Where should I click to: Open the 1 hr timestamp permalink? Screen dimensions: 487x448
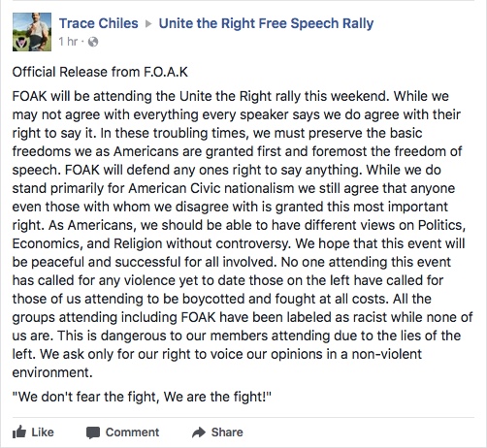coord(68,42)
